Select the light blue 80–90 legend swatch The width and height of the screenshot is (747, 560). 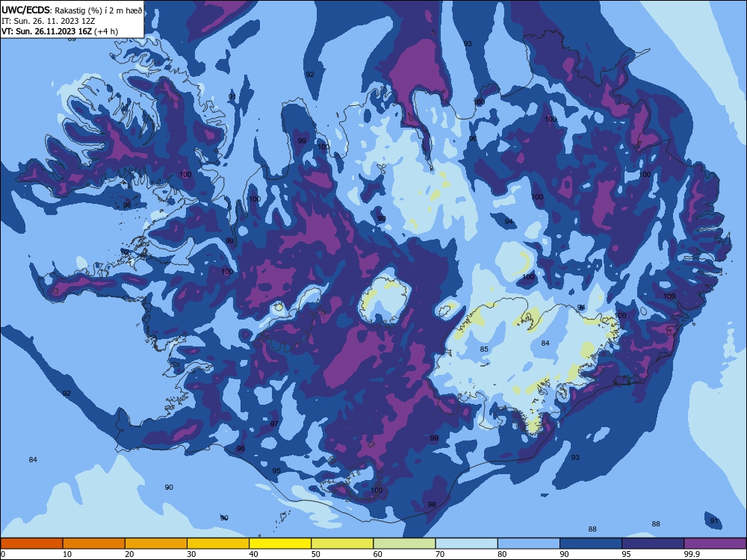529,544
